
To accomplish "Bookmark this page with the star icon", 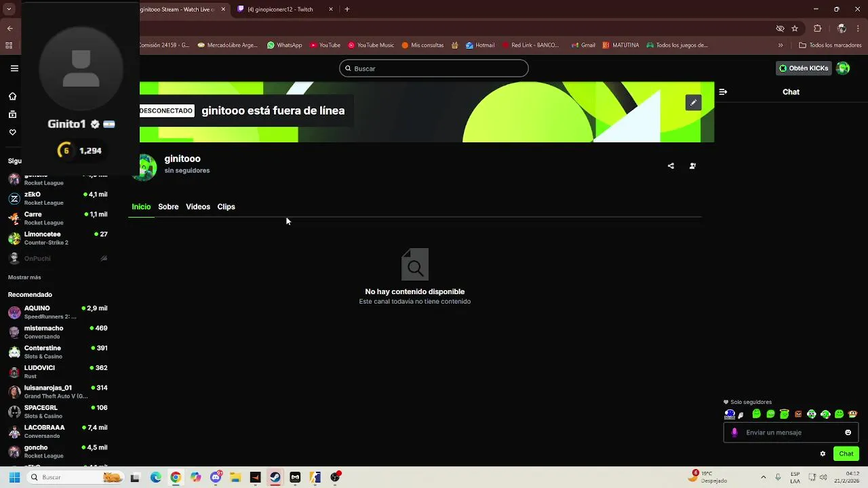I will (x=795, y=28).
